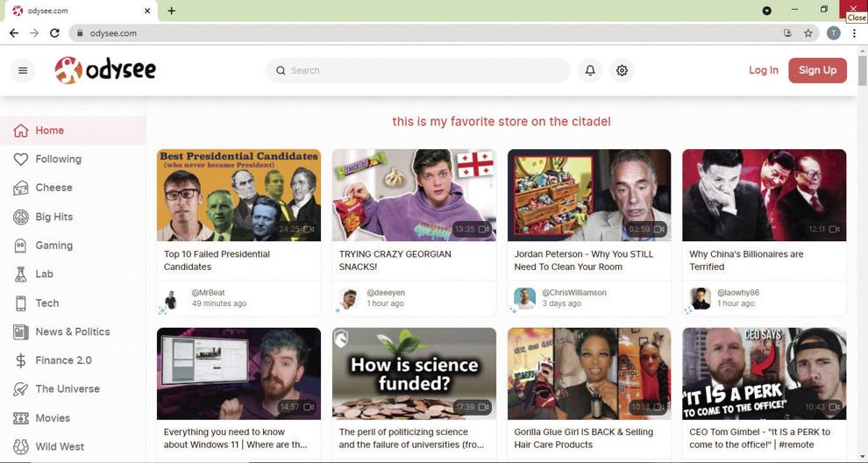This screenshot has height=463, width=868.
Task: Open the browser profile avatar
Action: click(x=833, y=33)
